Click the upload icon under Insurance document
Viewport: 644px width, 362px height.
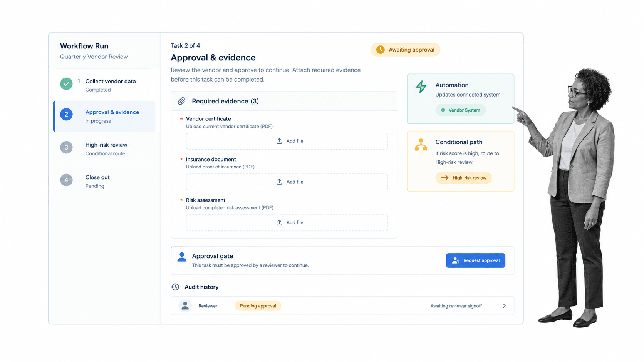coord(279,182)
